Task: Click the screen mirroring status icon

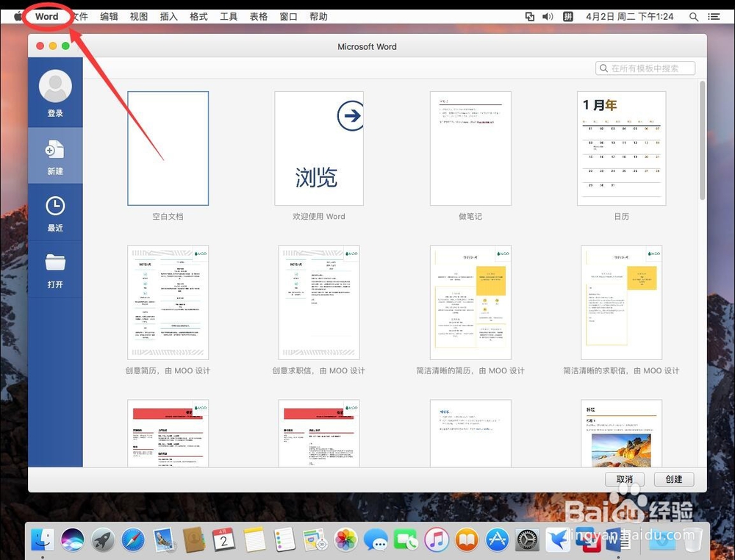Action: pos(530,16)
